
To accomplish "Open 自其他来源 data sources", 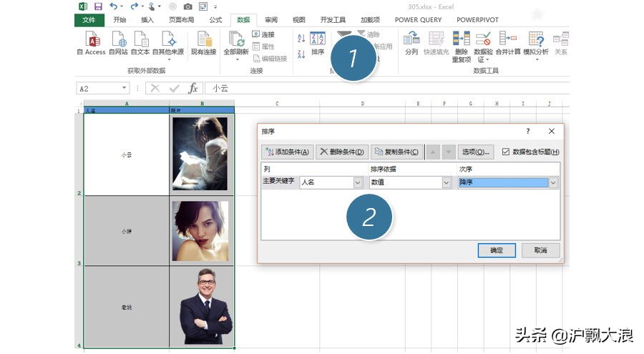I will point(168,45).
